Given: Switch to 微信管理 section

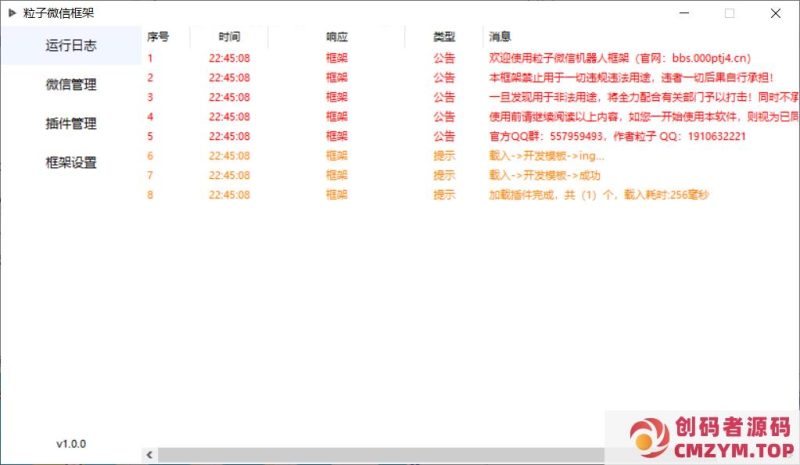Looking at the screenshot, I should tap(71, 84).
